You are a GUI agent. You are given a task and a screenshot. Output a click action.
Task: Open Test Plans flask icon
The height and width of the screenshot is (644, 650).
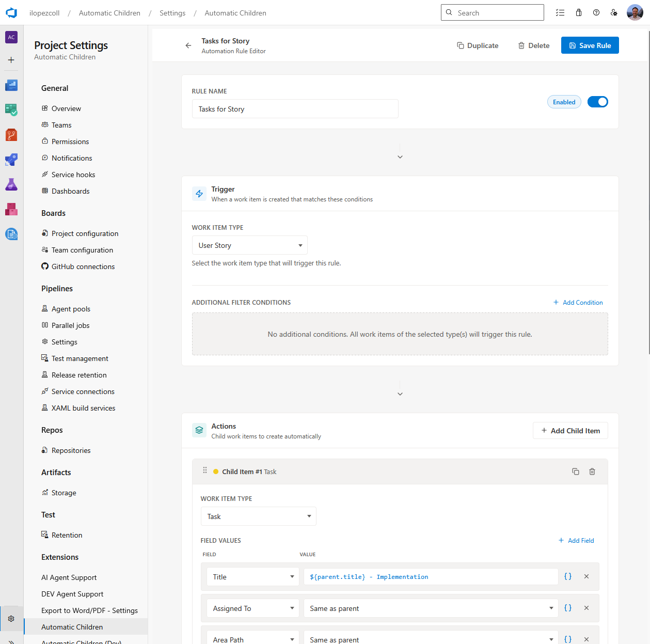click(11, 184)
